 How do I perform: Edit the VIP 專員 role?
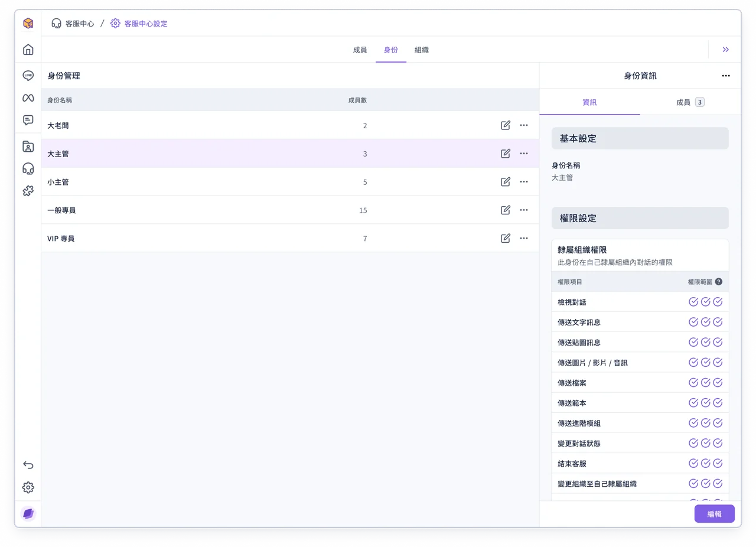[x=506, y=238]
